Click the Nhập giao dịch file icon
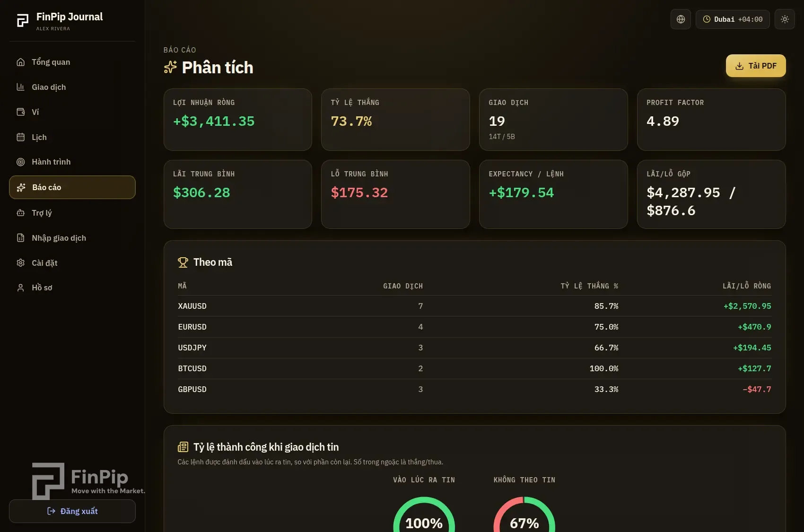The height and width of the screenshot is (532, 804). coord(21,238)
